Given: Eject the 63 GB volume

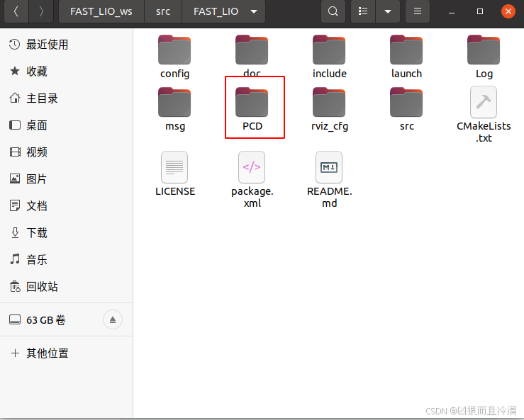Looking at the screenshot, I should 113,319.
